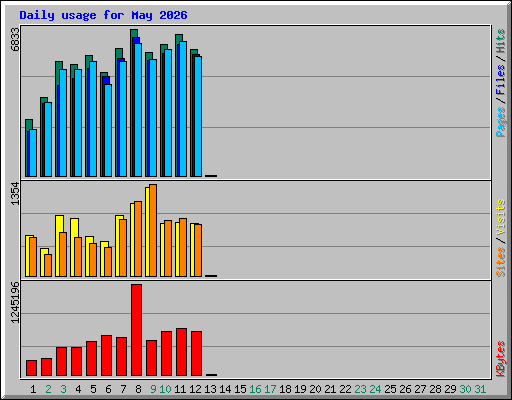Viewport: 512px width, 400px height.
Task: Click day 6 on the axis
Action: click(108, 389)
